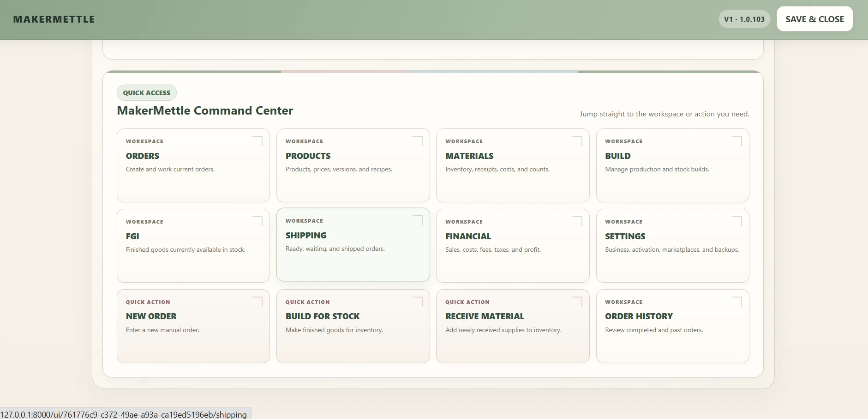Image resolution: width=868 pixels, height=419 pixels.
Task: Open the Orders workspace card
Action: (x=193, y=165)
